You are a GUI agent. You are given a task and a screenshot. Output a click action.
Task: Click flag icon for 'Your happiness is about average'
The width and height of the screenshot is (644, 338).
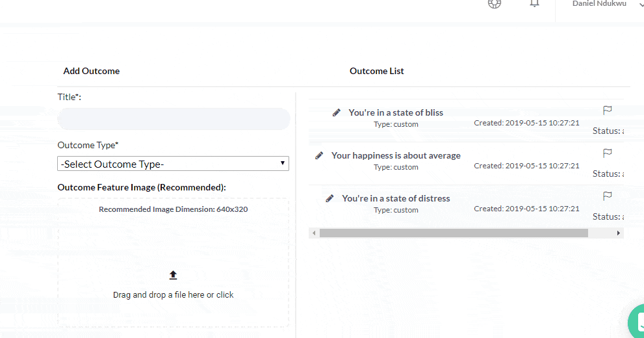(x=608, y=153)
